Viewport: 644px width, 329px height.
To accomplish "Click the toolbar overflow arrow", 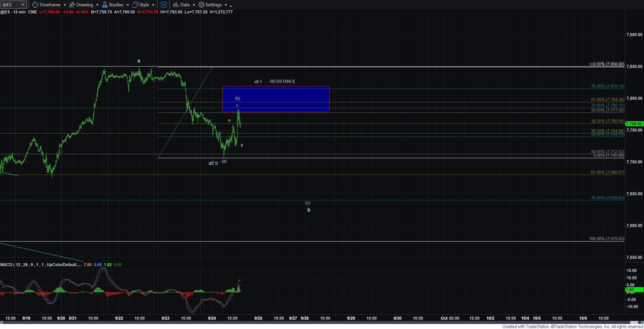I will [x=231, y=6].
